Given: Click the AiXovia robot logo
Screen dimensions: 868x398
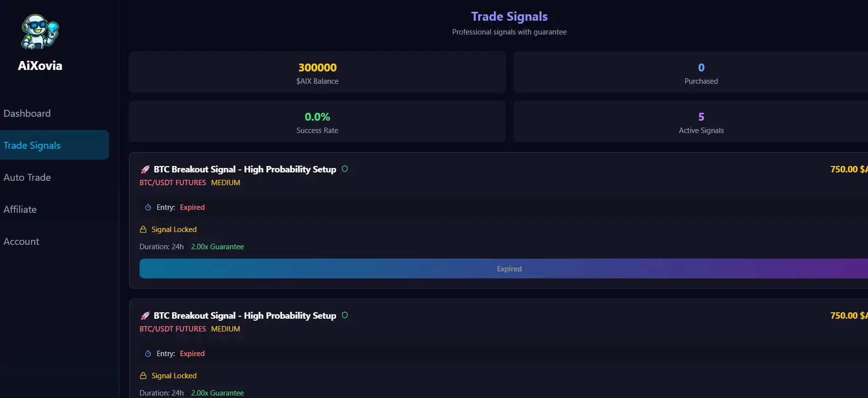Looking at the screenshot, I should pyautogui.click(x=40, y=32).
